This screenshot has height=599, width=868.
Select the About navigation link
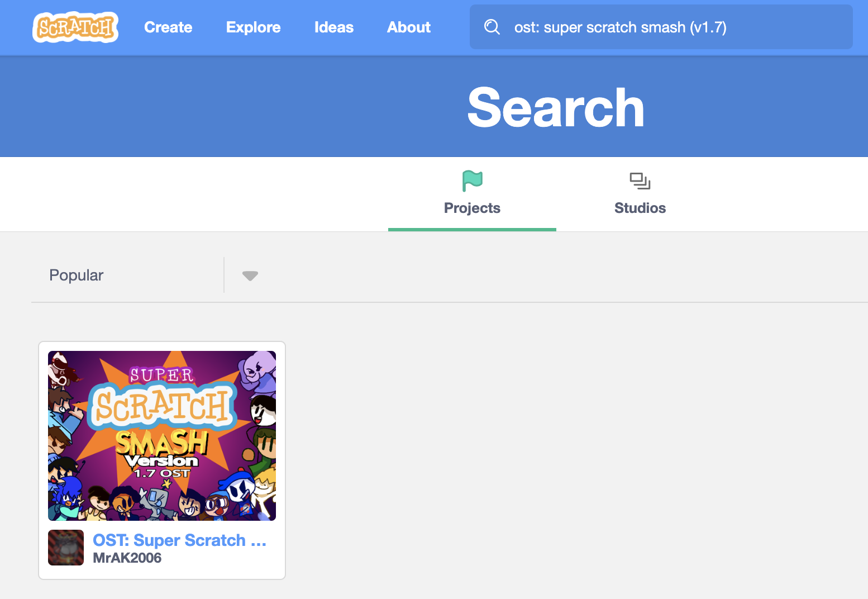[x=409, y=27]
